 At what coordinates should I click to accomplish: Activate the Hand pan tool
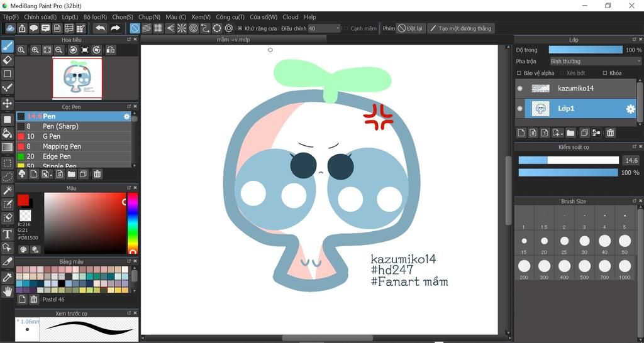(8, 291)
